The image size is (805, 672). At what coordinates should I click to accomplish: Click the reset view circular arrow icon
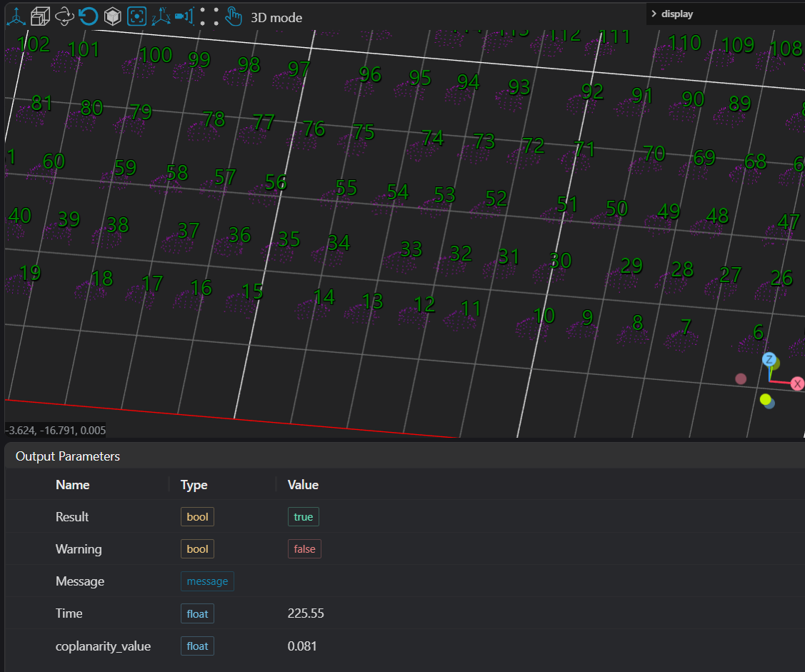tap(88, 16)
